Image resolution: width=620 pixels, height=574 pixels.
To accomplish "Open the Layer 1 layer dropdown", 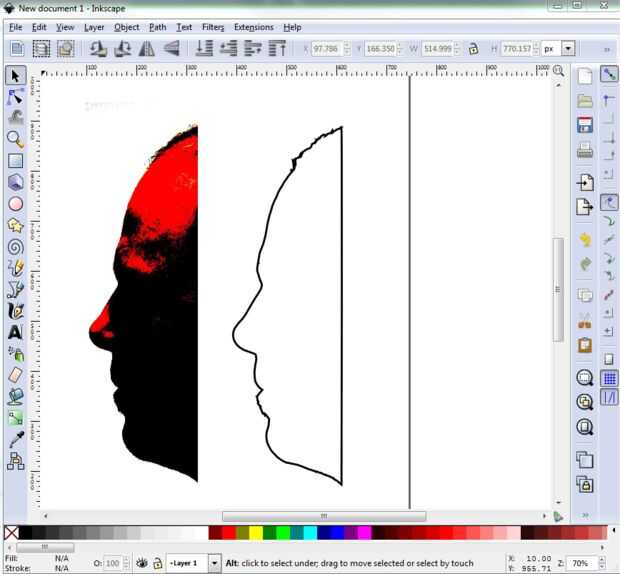I will (x=214, y=563).
